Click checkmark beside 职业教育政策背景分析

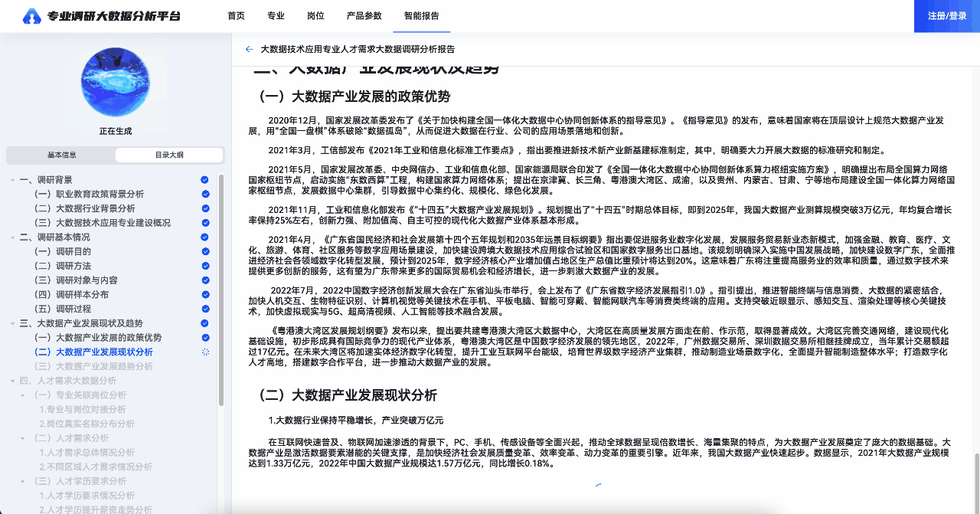pos(204,194)
